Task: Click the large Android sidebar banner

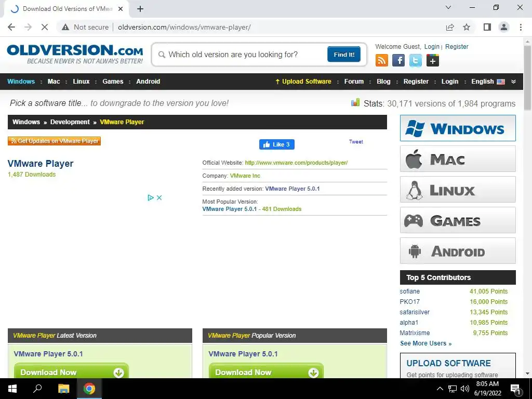Action: click(x=458, y=251)
